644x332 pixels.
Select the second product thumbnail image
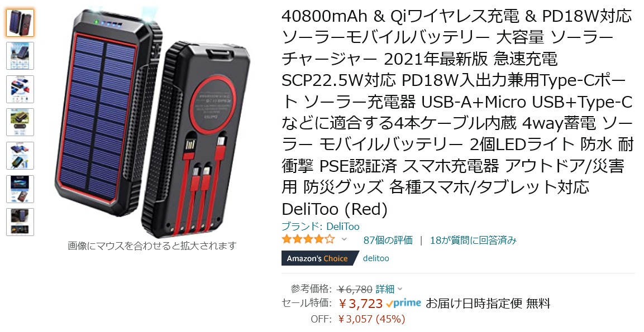[x=20, y=56]
